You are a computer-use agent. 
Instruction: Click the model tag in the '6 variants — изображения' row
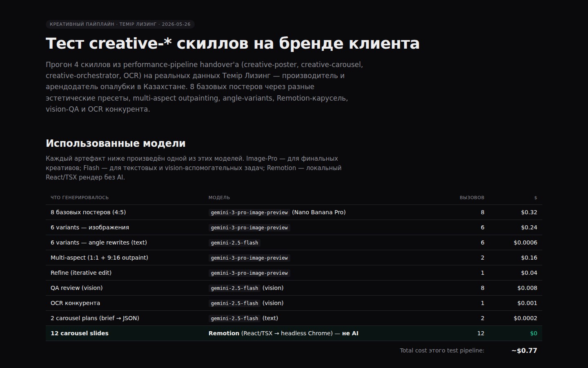pos(249,227)
